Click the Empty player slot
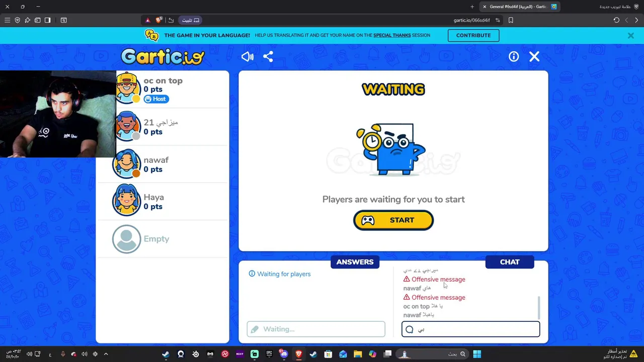 [163, 239]
